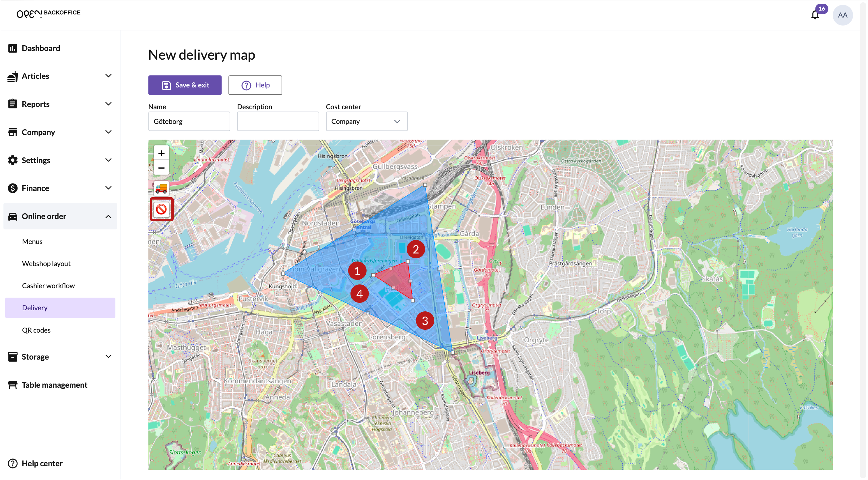Expand the Finance sidebar section
868x480 pixels.
click(108, 188)
